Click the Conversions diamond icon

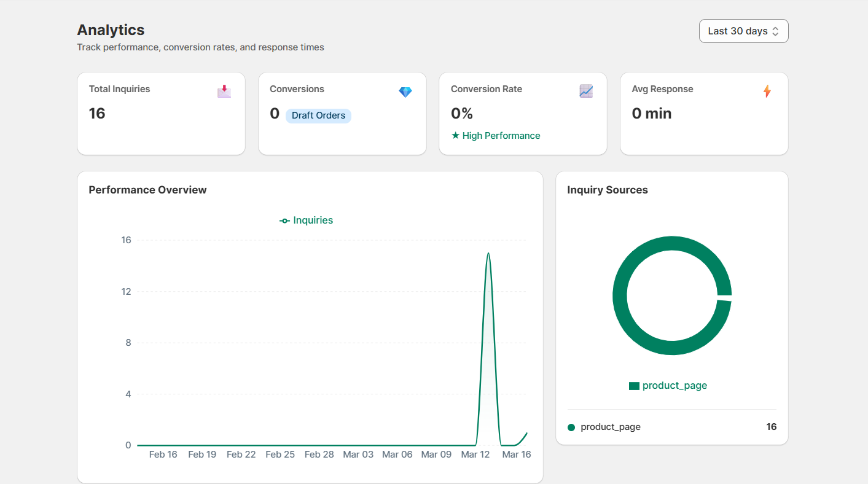(x=405, y=92)
